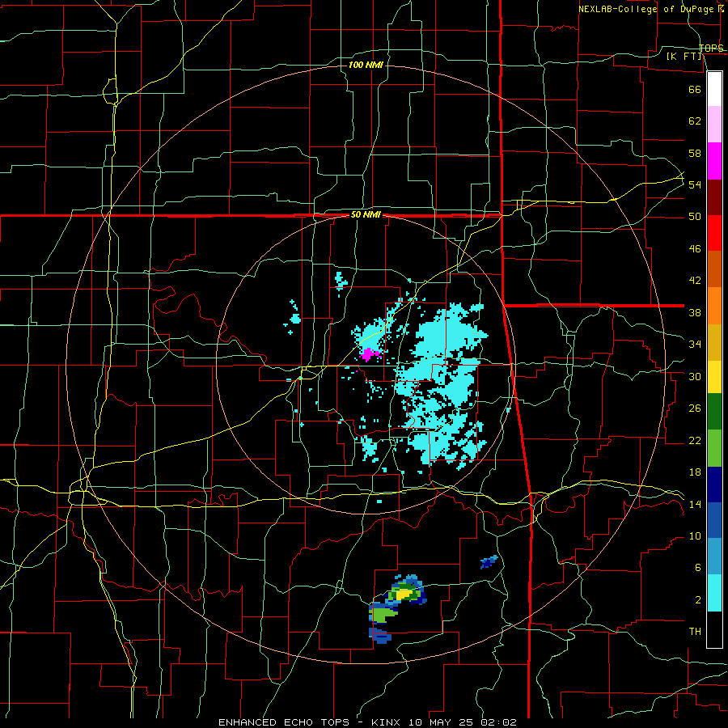The image size is (728, 728).
Task: Click the small isolated blue echo southeast
Action: [x=489, y=562]
